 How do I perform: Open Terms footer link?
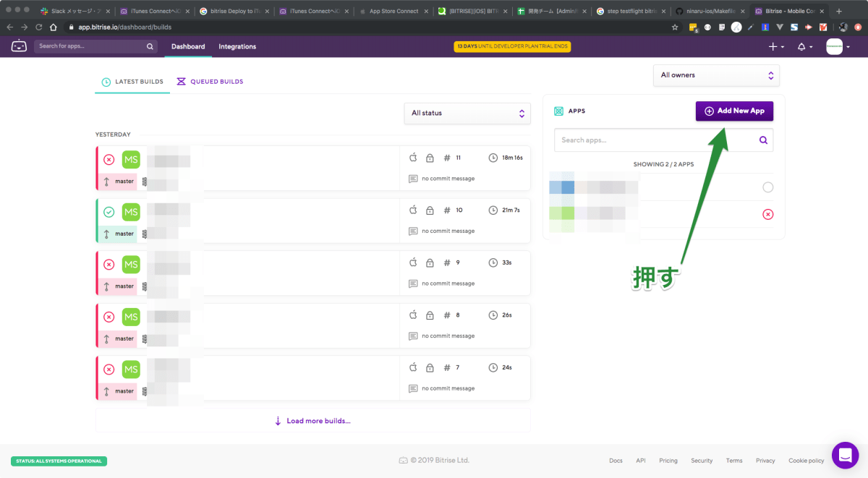[x=734, y=461]
